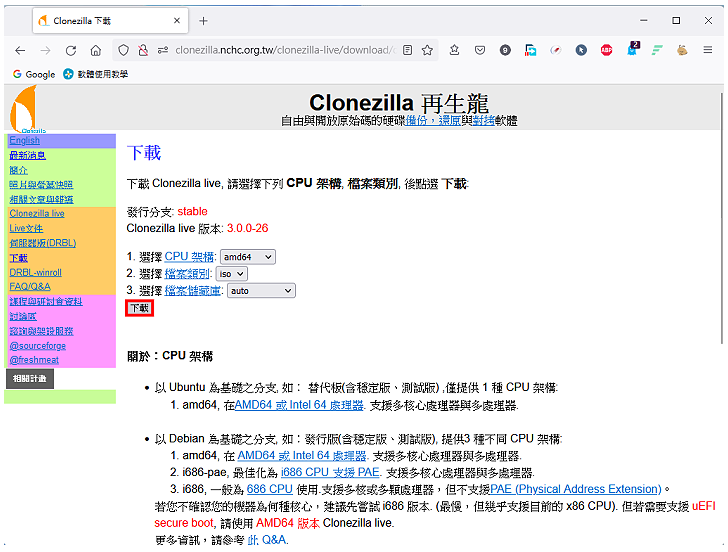Switch to English in the sidebar
Image resolution: width=728 pixels, height=552 pixels.
pos(25,140)
